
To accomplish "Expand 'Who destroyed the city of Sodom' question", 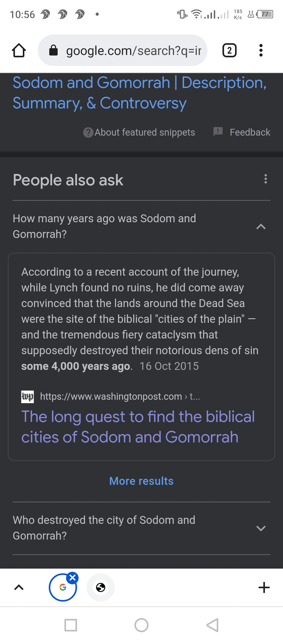I will pyautogui.click(x=261, y=528).
